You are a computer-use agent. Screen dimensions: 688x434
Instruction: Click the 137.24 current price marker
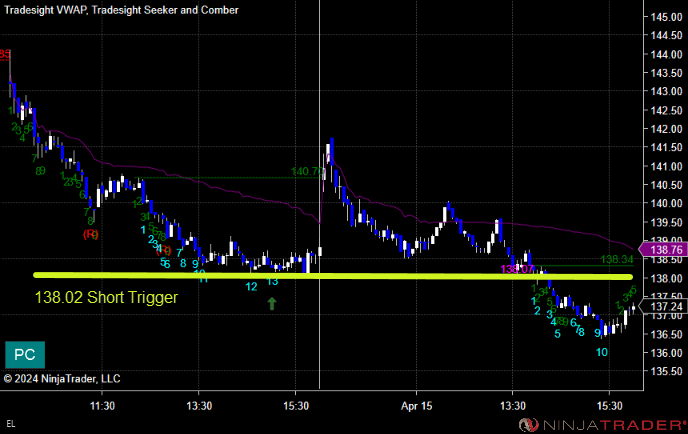(x=663, y=306)
